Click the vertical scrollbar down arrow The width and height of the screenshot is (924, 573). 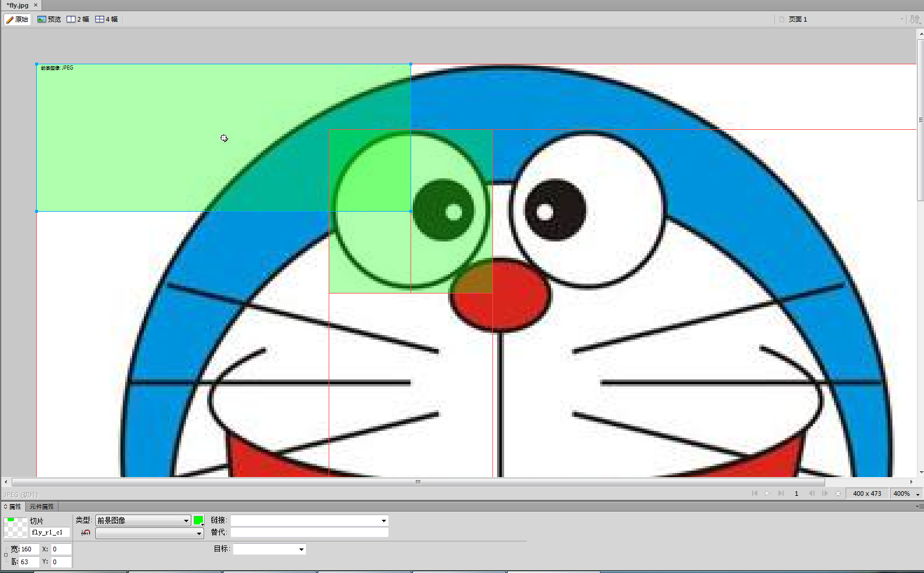(x=920, y=472)
